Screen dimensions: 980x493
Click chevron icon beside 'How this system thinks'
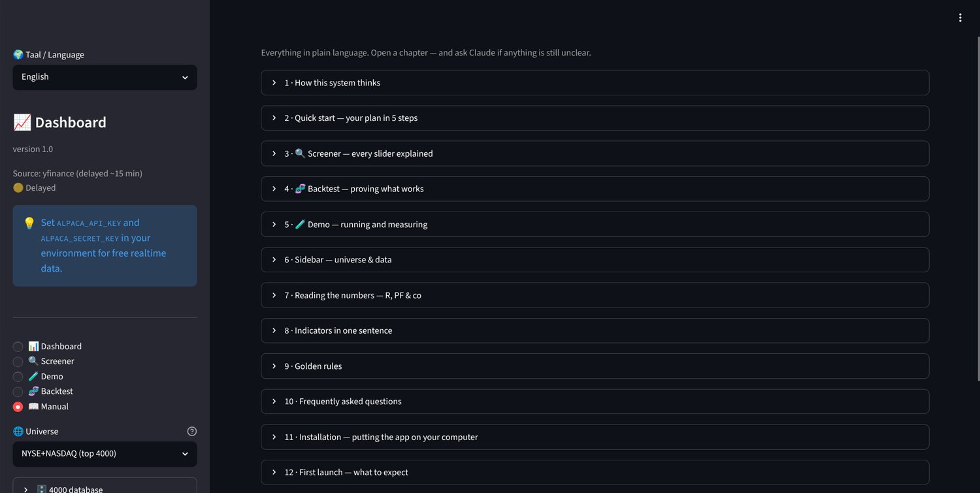coord(274,82)
